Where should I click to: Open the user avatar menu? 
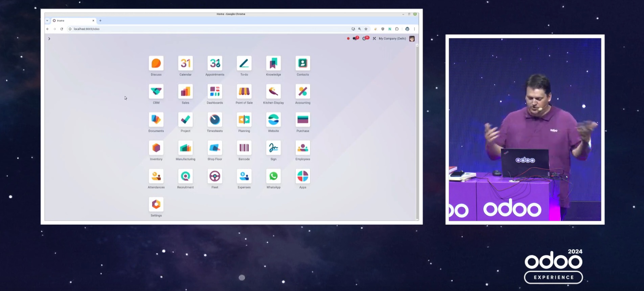pos(412,39)
